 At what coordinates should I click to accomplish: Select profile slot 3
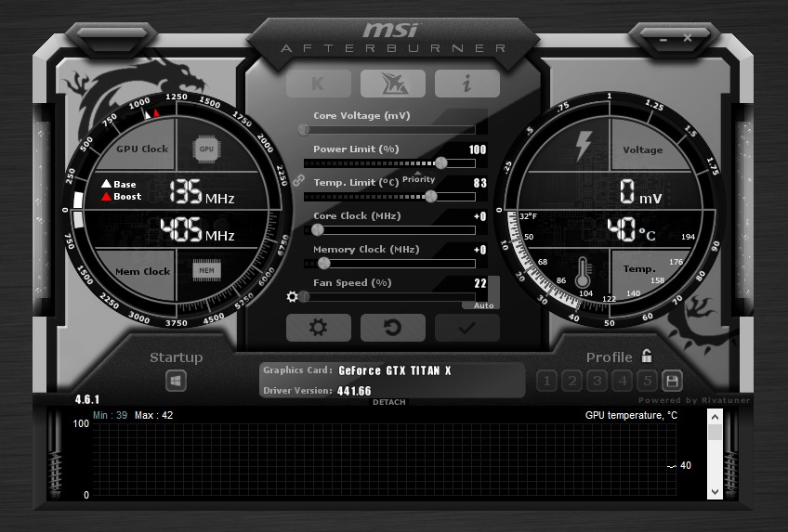point(598,381)
